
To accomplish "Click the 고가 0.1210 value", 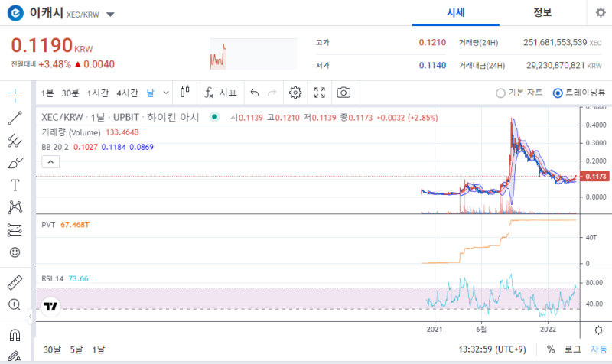I will coord(432,42).
